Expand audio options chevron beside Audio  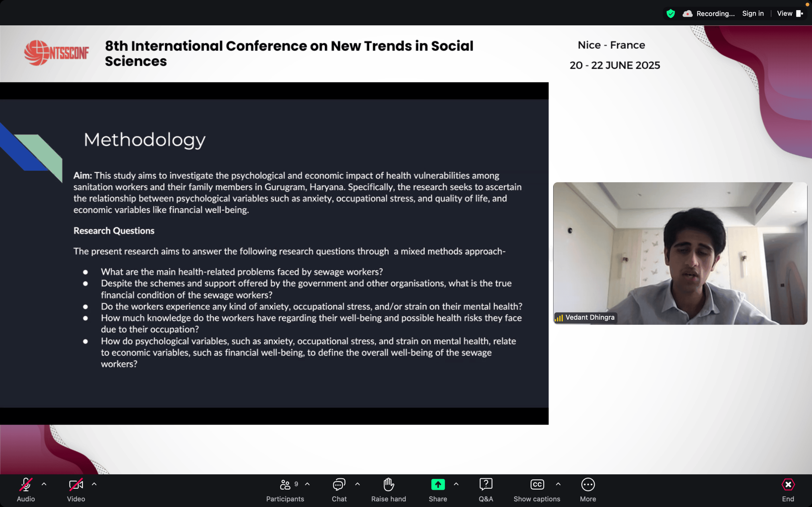[44, 484]
